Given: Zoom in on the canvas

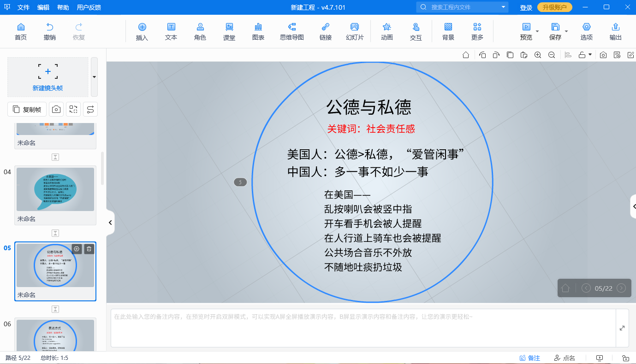Looking at the screenshot, I should [x=538, y=55].
